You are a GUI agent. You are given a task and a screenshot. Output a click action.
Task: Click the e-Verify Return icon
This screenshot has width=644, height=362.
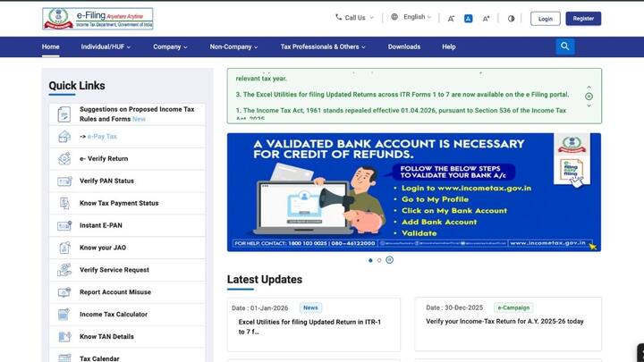tap(64, 158)
